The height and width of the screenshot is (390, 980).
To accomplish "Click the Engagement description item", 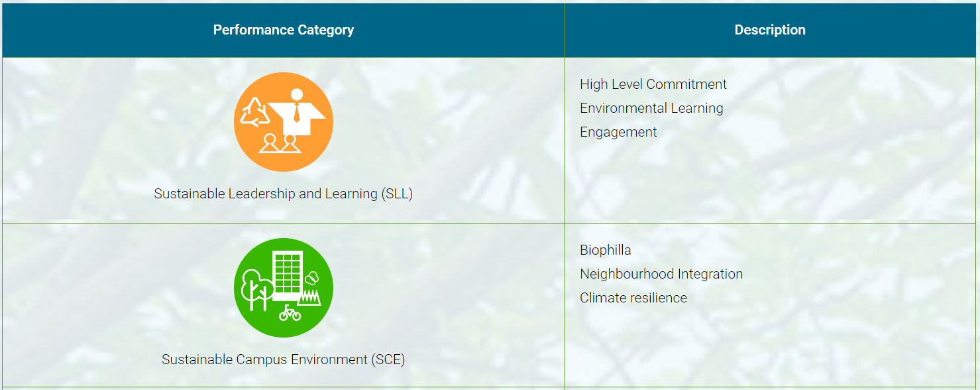I will click(618, 132).
